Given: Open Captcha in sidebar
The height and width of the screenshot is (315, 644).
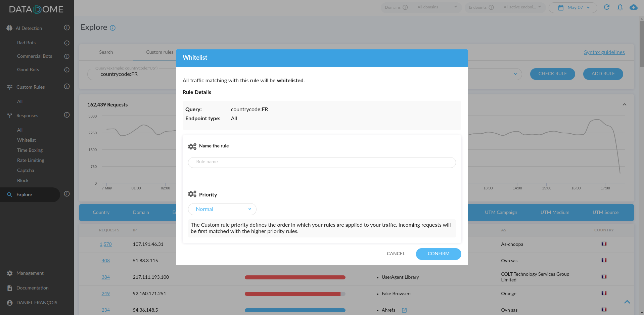Looking at the screenshot, I should [26, 171].
